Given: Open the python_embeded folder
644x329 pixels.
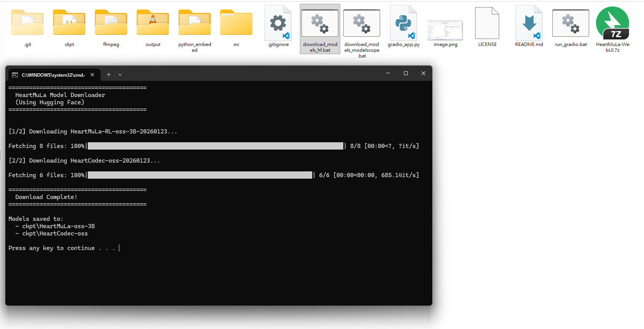Looking at the screenshot, I should tap(194, 22).
